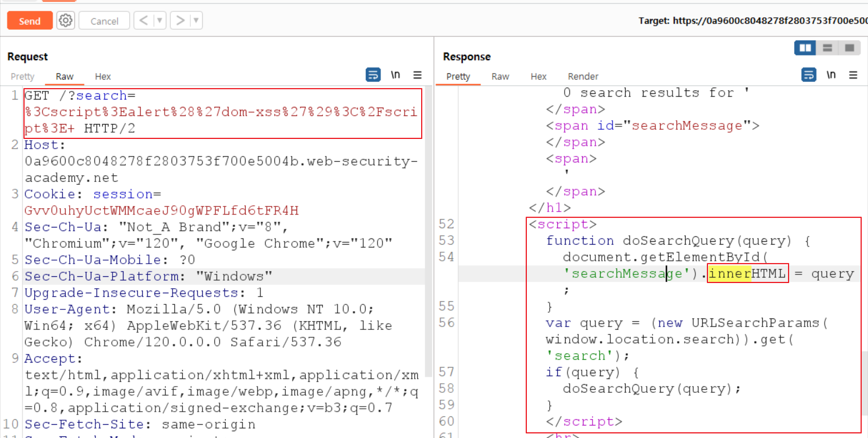Select the Response Pretty tab
The image size is (868, 438).
[458, 77]
